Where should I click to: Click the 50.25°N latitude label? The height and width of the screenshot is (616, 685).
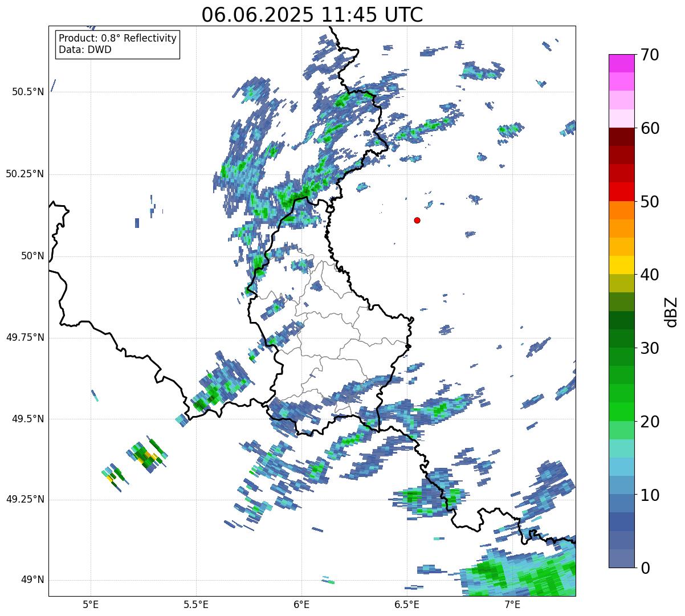click(25, 174)
